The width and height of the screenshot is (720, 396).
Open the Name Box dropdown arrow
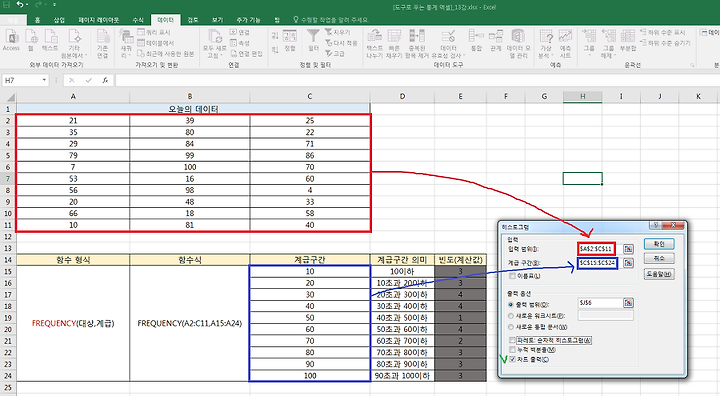pyautogui.click(x=44, y=80)
